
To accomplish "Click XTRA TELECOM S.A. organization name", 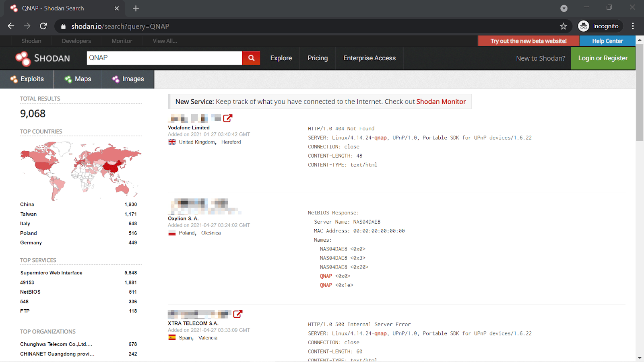I will [x=193, y=323].
